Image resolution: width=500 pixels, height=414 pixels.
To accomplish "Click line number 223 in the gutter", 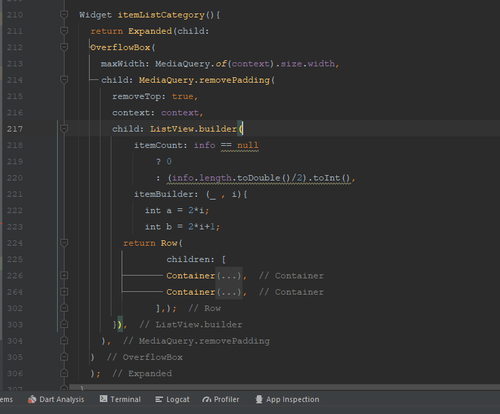I will click(x=15, y=227).
